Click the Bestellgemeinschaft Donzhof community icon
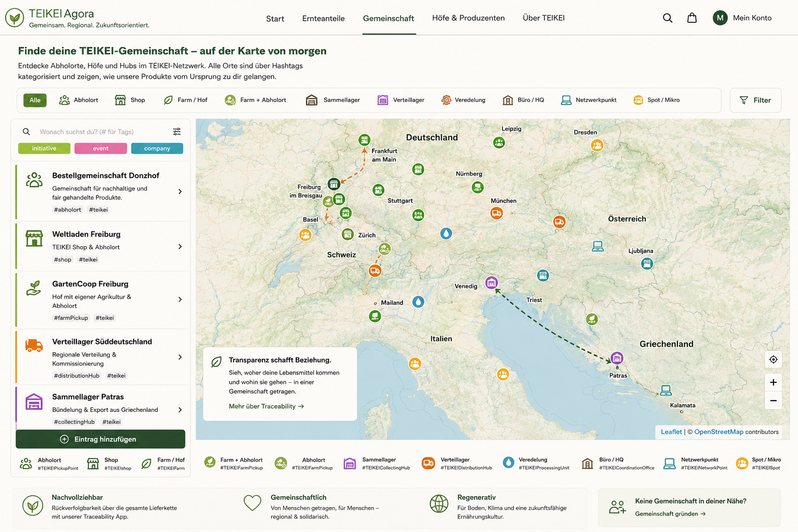Viewport: 798px width, 532px height. (x=34, y=180)
